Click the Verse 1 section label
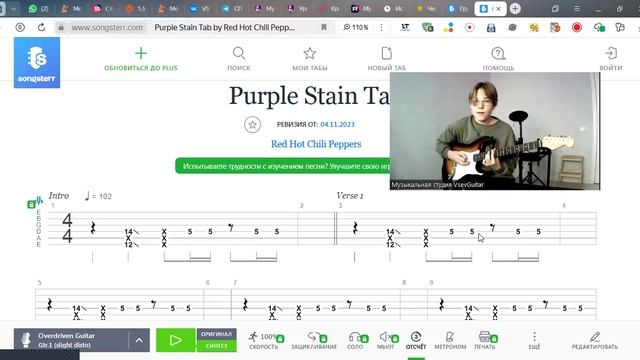This screenshot has width=640, height=360. pyautogui.click(x=350, y=196)
